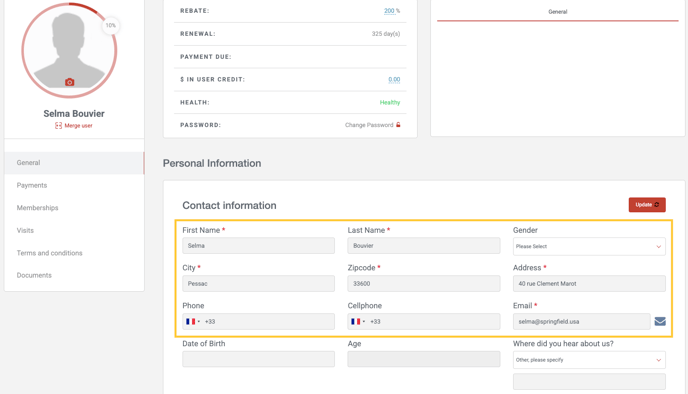
Task: Click the envelope icon next to Email
Action: (x=660, y=321)
